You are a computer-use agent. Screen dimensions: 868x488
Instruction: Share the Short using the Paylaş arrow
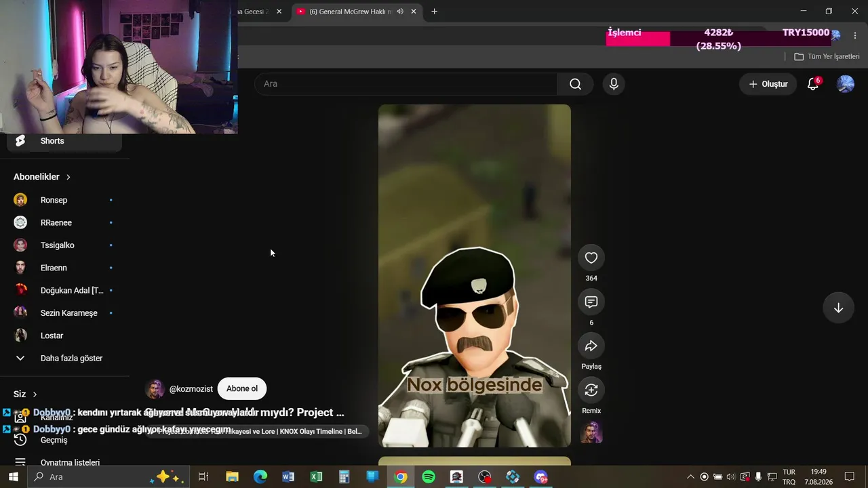click(591, 346)
